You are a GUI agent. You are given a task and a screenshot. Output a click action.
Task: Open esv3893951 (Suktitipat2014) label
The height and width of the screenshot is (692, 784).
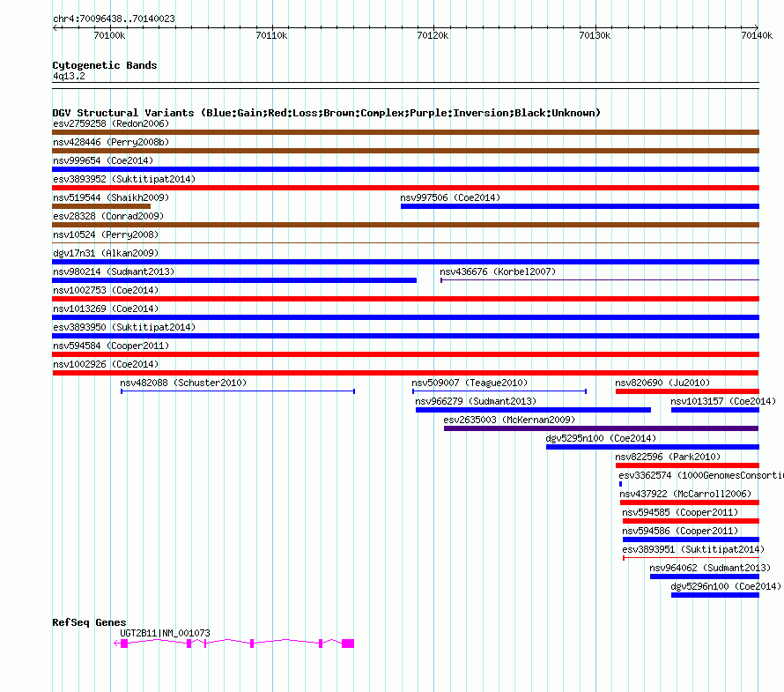(x=693, y=549)
